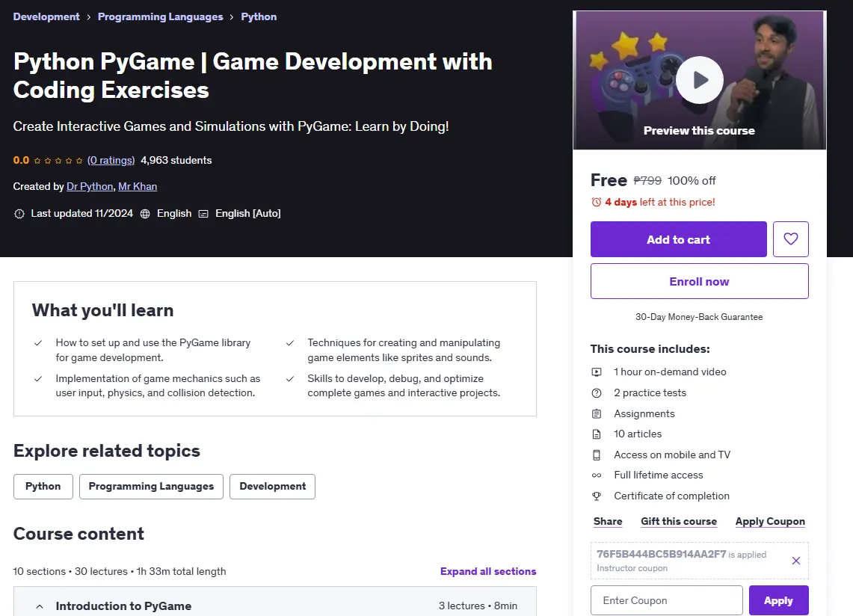
Task: Click the course title heading
Action: (253, 76)
